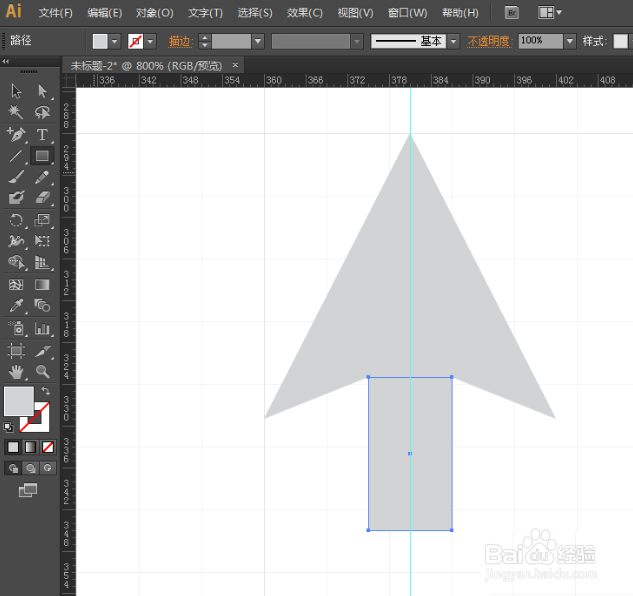Open the arrange documents layout dropdown
This screenshot has width=633, height=596.
[550, 13]
